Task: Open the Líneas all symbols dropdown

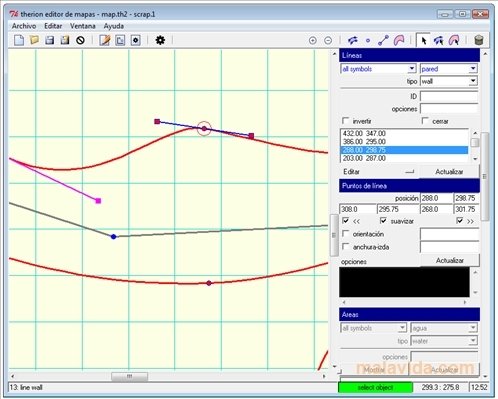Action: pos(412,69)
